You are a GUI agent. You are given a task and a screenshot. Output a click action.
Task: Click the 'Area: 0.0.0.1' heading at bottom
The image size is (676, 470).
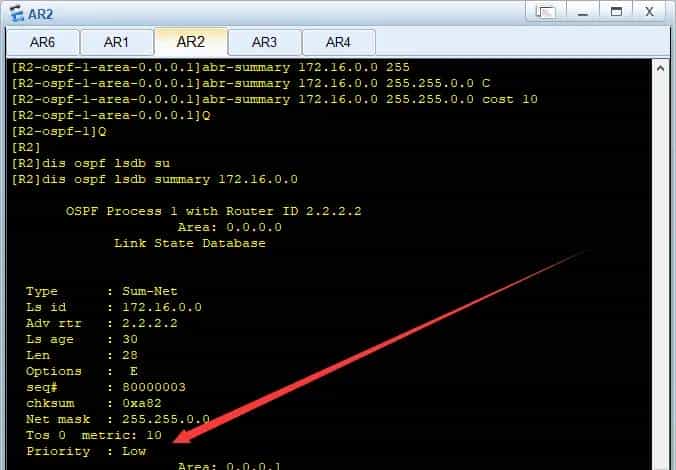(x=229, y=466)
